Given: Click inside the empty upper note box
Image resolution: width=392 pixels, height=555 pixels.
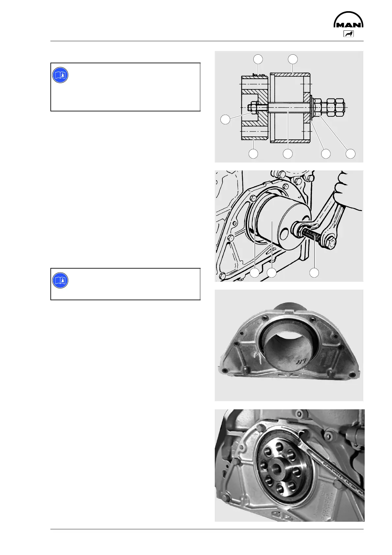Looking at the screenshot, I should pos(125,87).
